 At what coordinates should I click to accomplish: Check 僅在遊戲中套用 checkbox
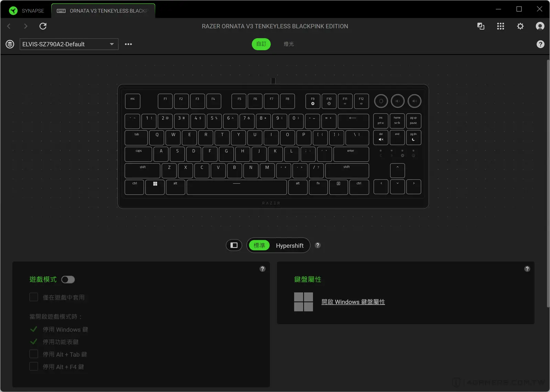point(34,297)
